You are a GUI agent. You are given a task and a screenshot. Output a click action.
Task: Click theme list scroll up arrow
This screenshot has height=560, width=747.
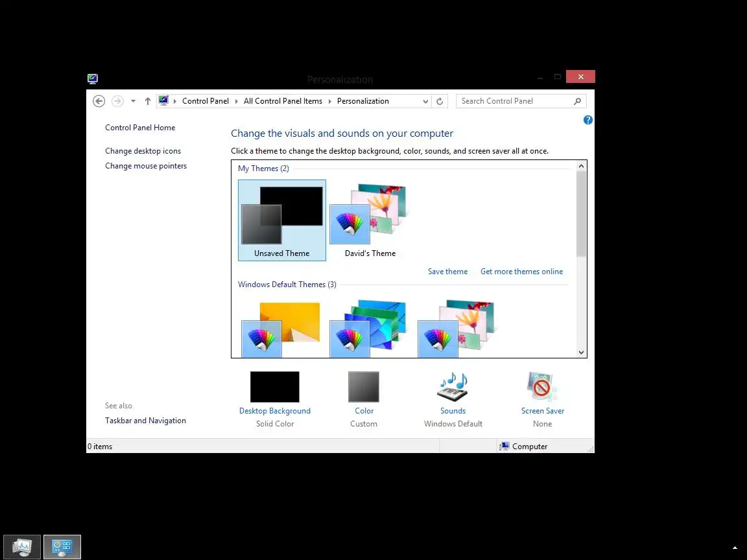coord(581,166)
